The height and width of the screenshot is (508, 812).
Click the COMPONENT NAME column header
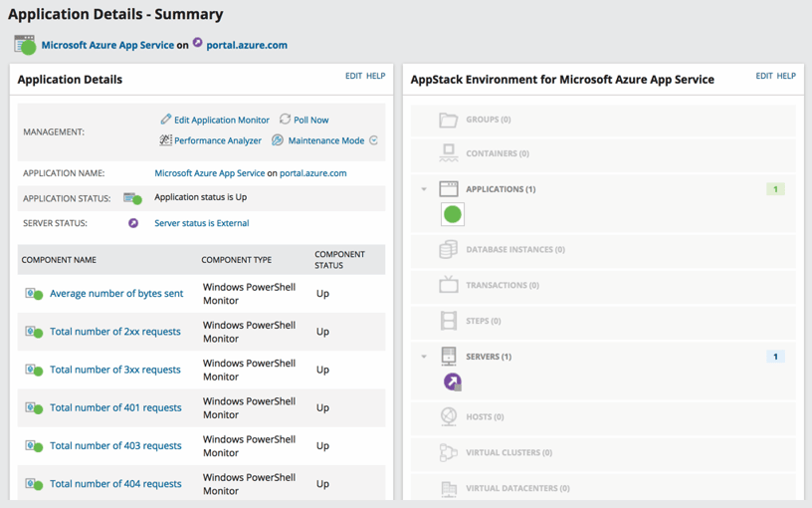coord(59,260)
